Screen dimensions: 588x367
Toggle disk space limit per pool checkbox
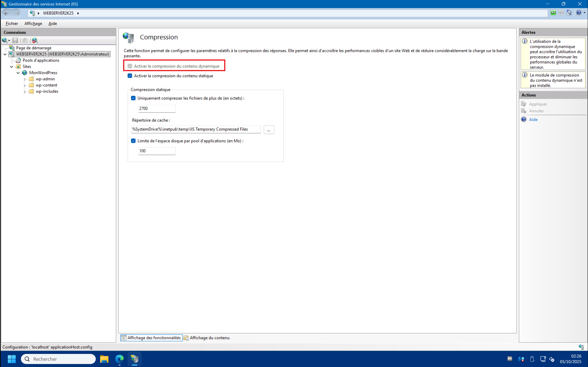click(133, 141)
